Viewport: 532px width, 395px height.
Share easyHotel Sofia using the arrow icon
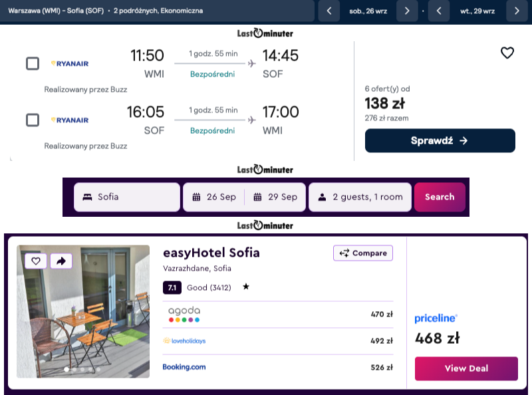point(61,261)
